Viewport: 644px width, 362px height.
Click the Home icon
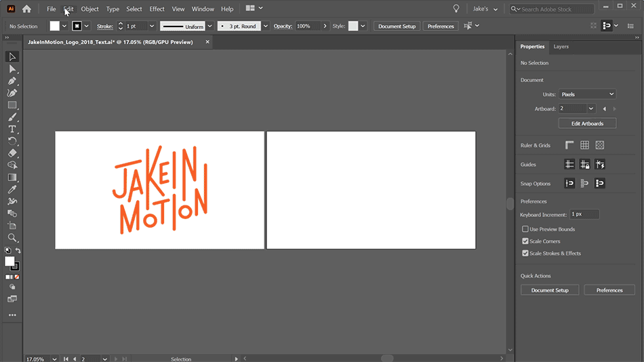(26, 9)
